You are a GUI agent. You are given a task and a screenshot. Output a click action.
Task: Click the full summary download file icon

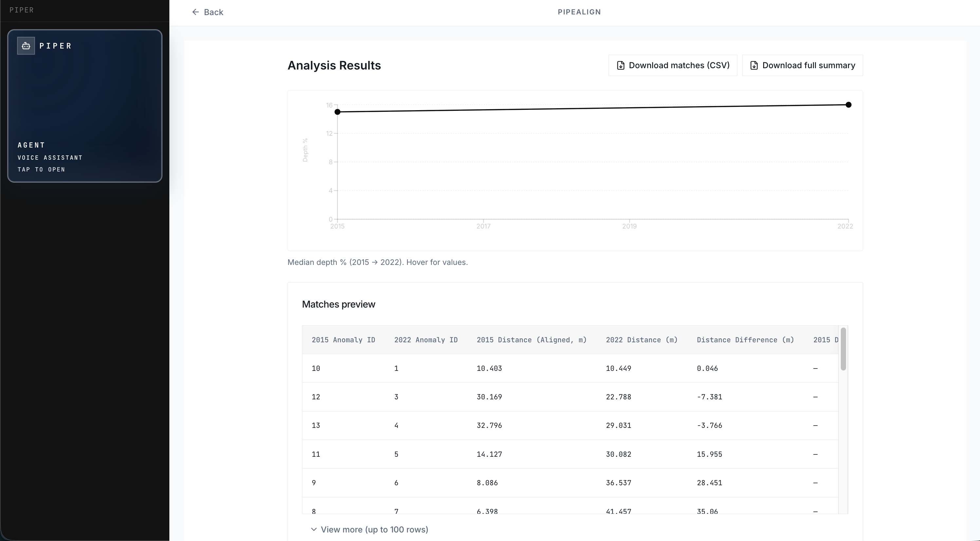coord(754,66)
